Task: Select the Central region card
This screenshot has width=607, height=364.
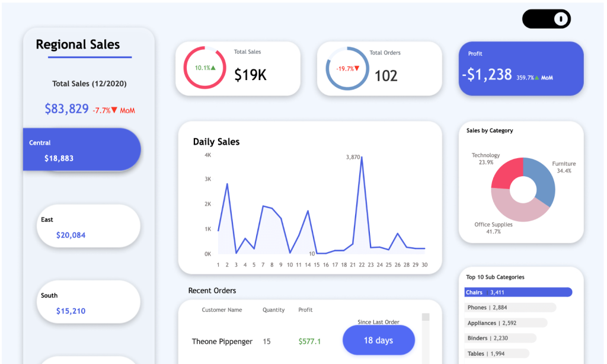Action: 82,149
